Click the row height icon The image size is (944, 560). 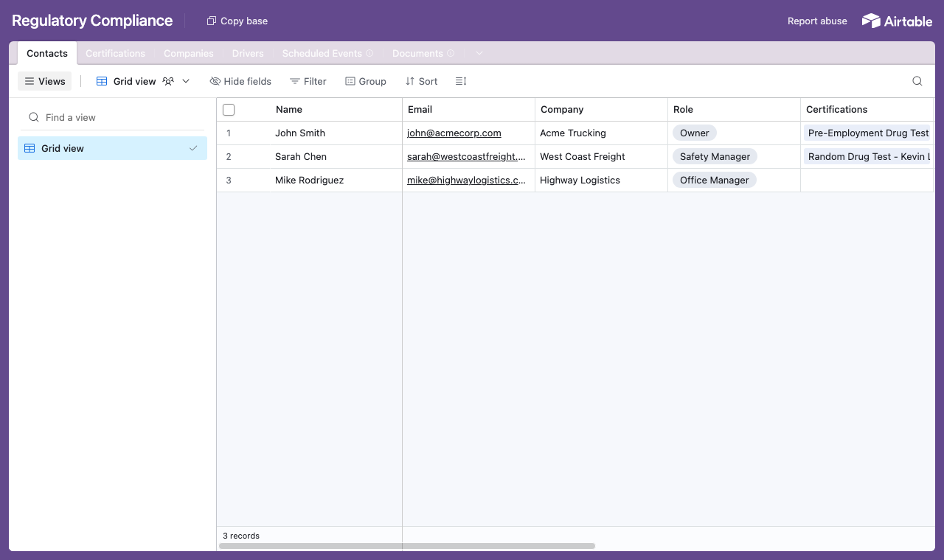click(461, 81)
